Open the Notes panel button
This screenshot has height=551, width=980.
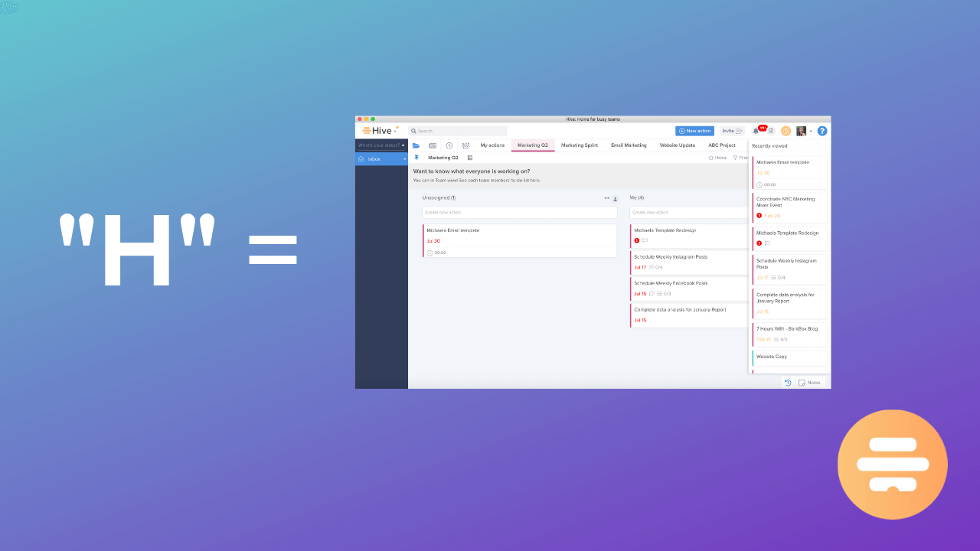pyautogui.click(x=810, y=383)
